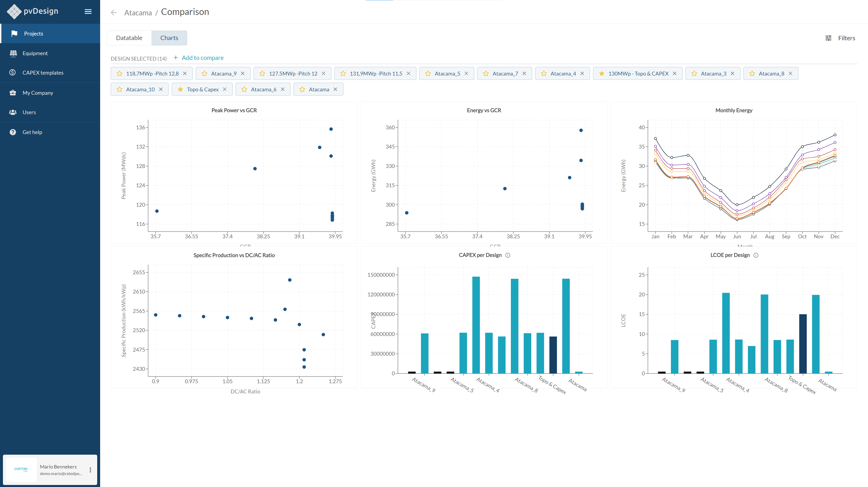Open CAPEX templates section
This screenshot has height=487, width=868.
click(43, 73)
